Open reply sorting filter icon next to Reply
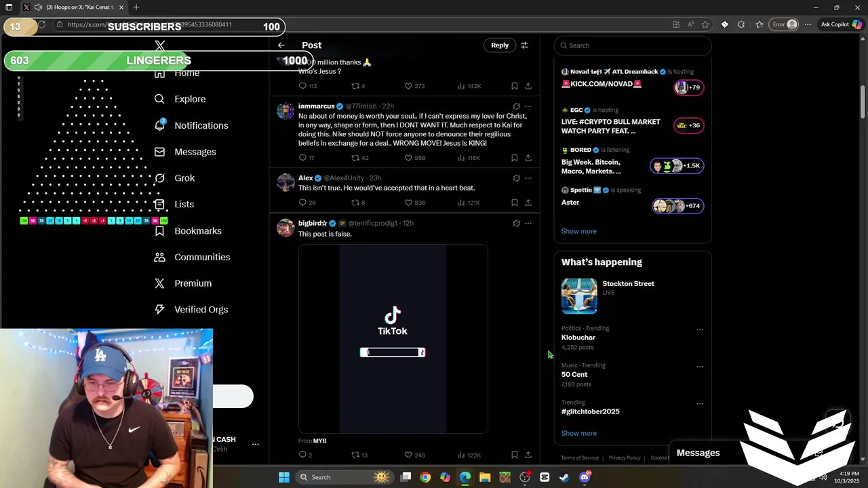Screen dimensions: 868x488 point(524,45)
